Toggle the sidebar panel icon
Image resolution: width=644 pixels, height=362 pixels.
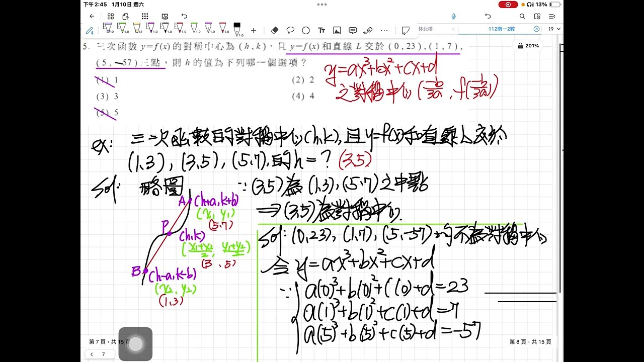pos(552,16)
